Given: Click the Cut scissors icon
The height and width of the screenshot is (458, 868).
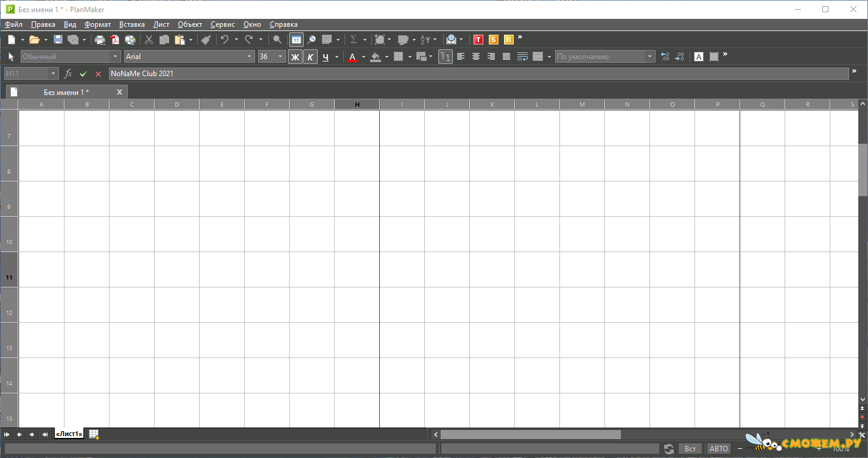Looking at the screenshot, I should click(149, 40).
